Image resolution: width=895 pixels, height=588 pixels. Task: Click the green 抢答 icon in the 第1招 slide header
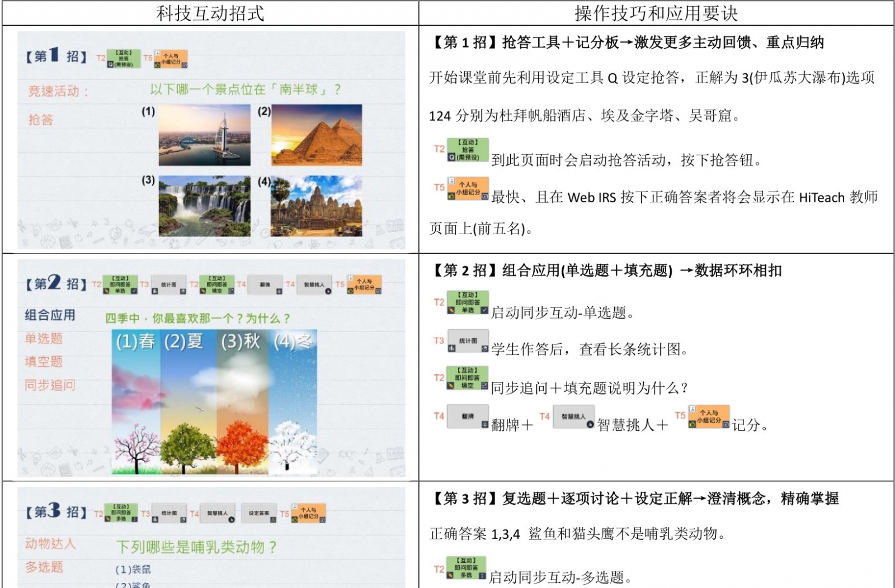123,59
